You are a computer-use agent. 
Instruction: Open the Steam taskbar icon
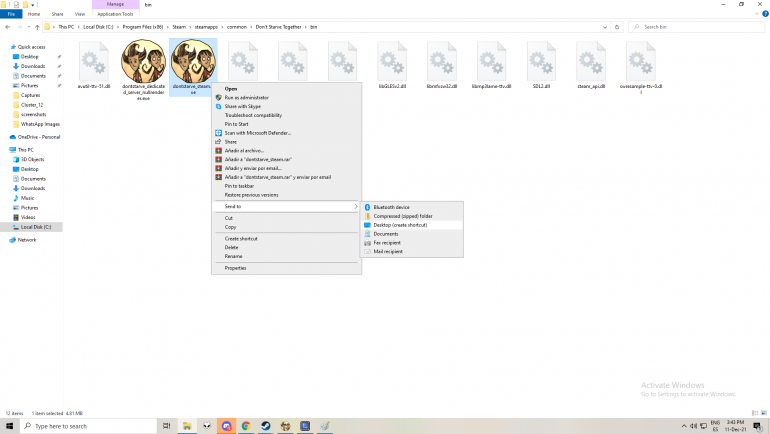(x=266, y=426)
